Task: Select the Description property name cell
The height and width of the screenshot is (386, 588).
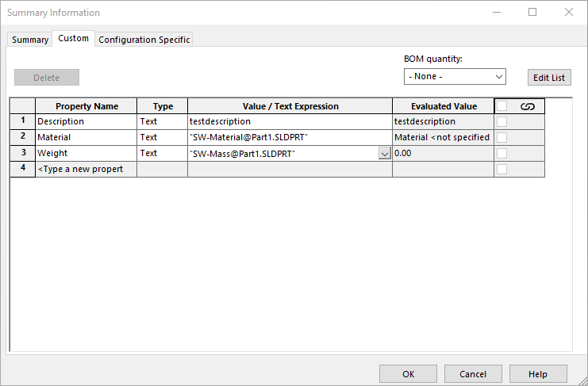Action: [86, 122]
